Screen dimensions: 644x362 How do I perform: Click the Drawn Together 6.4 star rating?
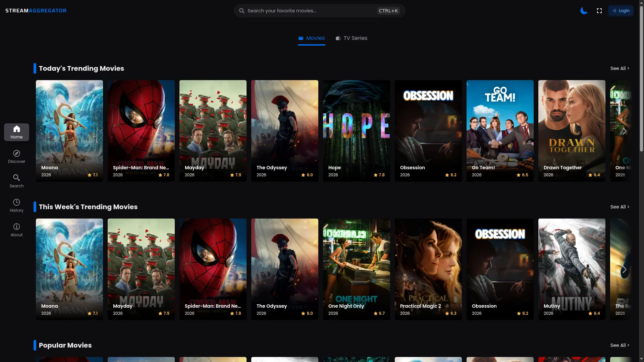point(594,175)
